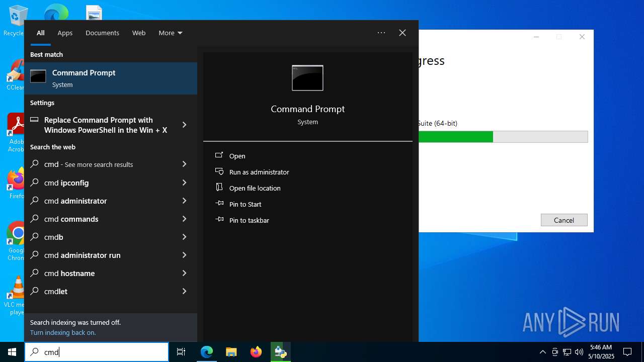Expand the cmdb suggestion arrow
The width and height of the screenshot is (644, 362).
pyautogui.click(x=184, y=237)
